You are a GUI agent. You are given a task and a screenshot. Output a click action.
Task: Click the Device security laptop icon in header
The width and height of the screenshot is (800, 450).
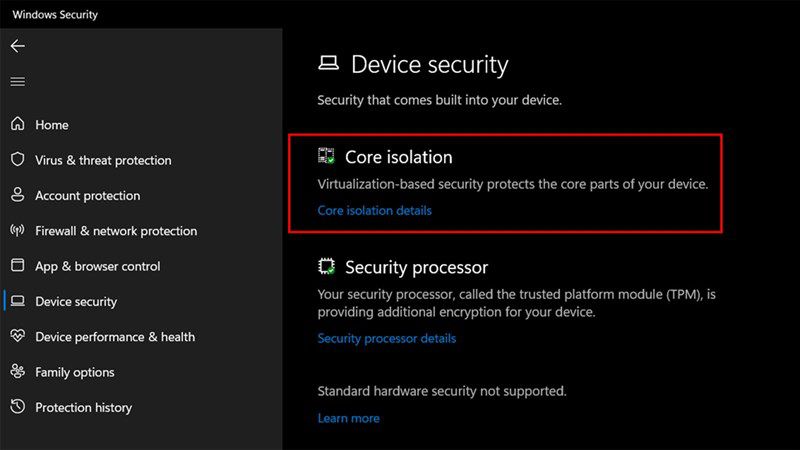tap(329, 63)
